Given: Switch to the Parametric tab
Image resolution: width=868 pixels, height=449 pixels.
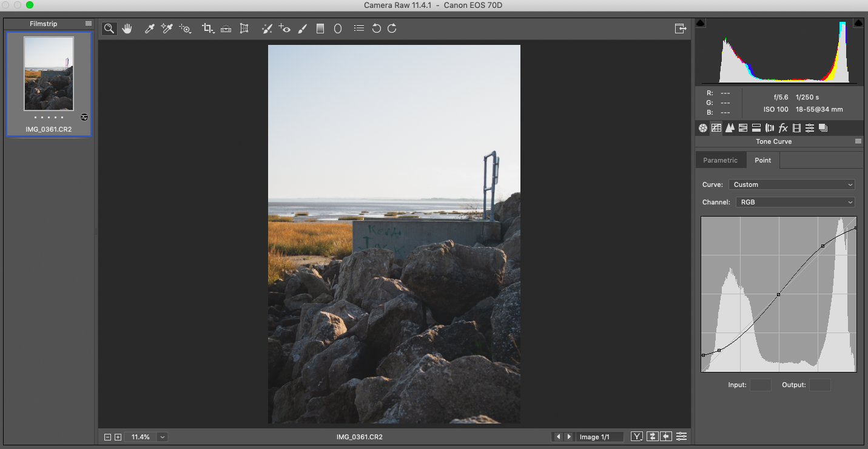Looking at the screenshot, I should tap(720, 160).
